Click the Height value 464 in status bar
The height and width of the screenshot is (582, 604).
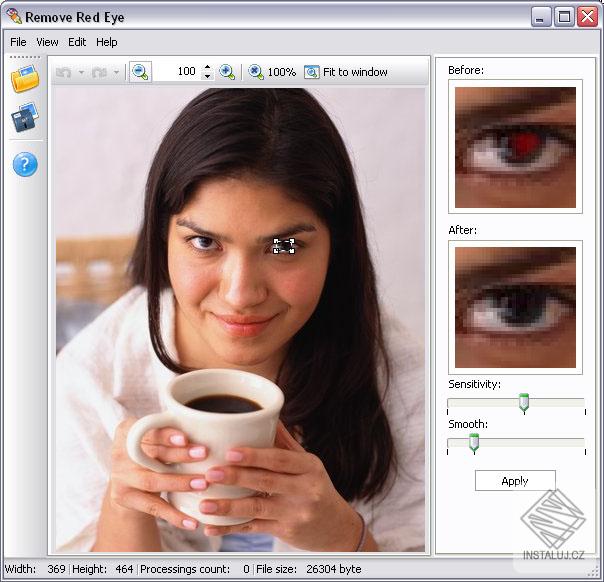click(x=124, y=569)
